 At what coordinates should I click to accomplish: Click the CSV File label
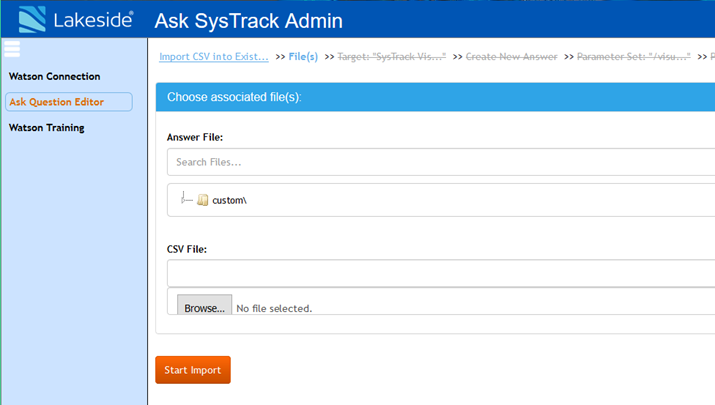tap(187, 249)
